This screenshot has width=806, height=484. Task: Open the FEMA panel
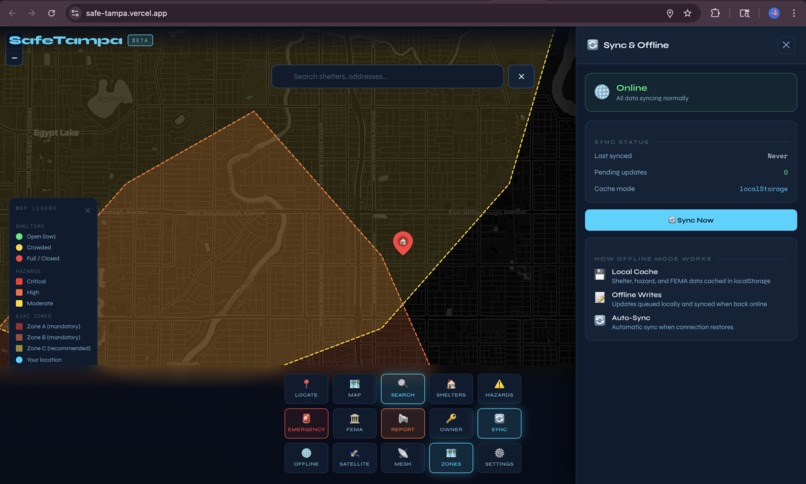[x=355, y=423]
